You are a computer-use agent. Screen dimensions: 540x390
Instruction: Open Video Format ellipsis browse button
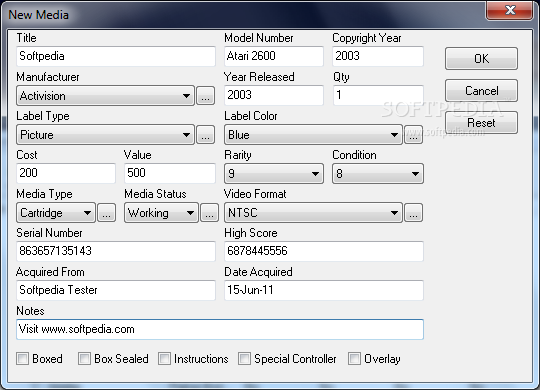(x=413, y=213)
